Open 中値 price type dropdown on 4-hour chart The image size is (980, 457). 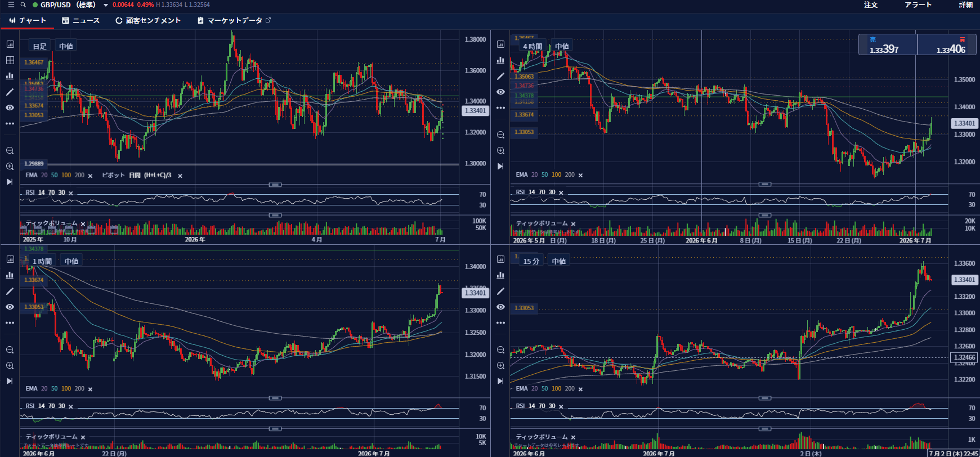(562, 46)
